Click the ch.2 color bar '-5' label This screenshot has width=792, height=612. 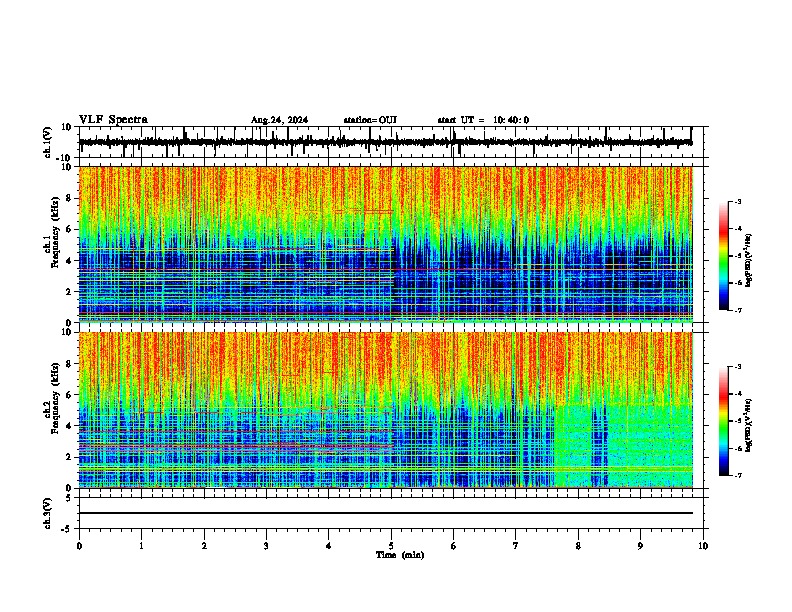point(737,421)
